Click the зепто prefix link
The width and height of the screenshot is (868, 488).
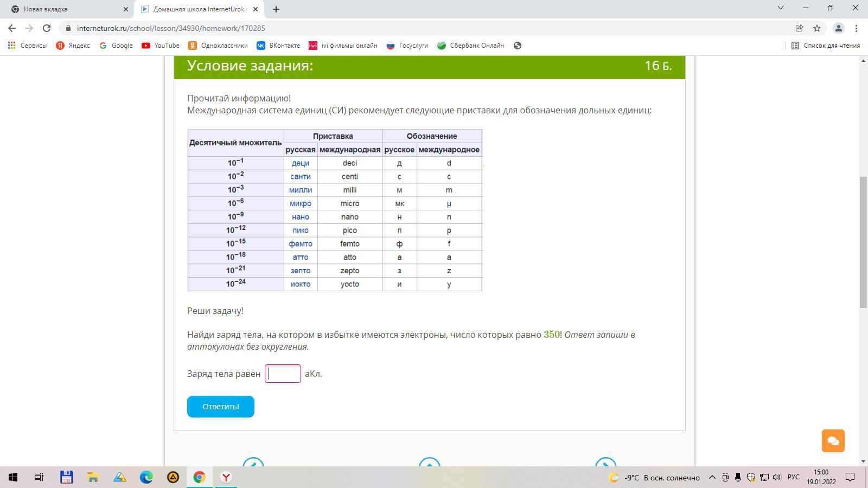coord(300,271)
